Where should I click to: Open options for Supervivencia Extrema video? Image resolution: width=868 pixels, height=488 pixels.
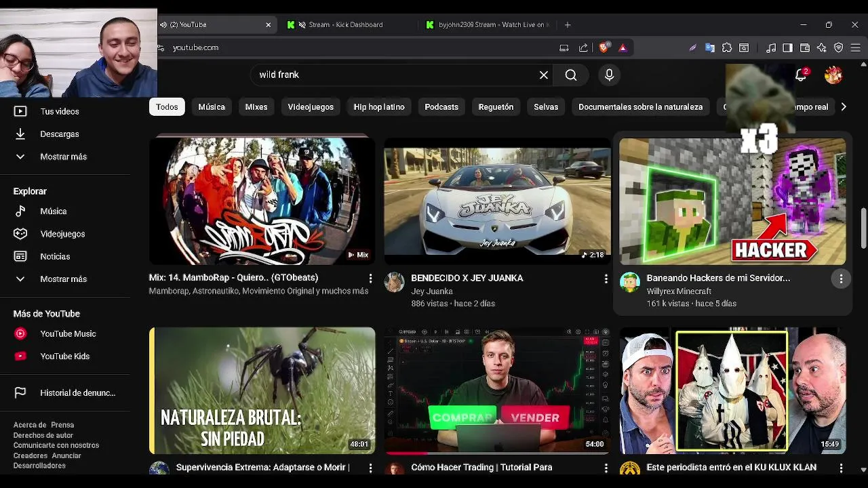click(x=370, y=468)
